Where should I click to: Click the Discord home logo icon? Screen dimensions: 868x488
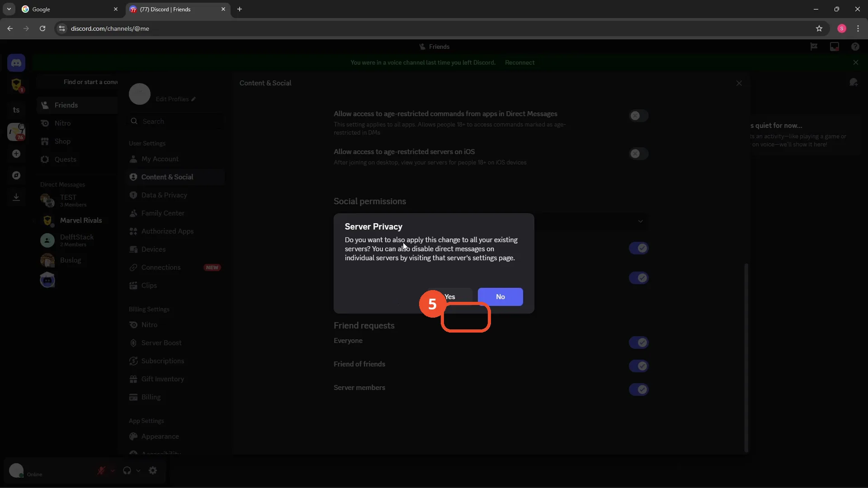tap(16, 63)
